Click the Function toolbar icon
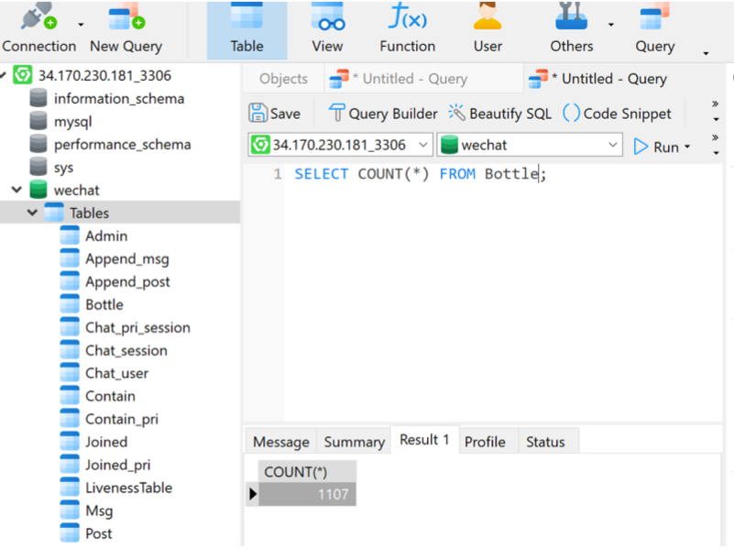Image resolution: width=734 pixels, height=560 pixels. point(408,28)
